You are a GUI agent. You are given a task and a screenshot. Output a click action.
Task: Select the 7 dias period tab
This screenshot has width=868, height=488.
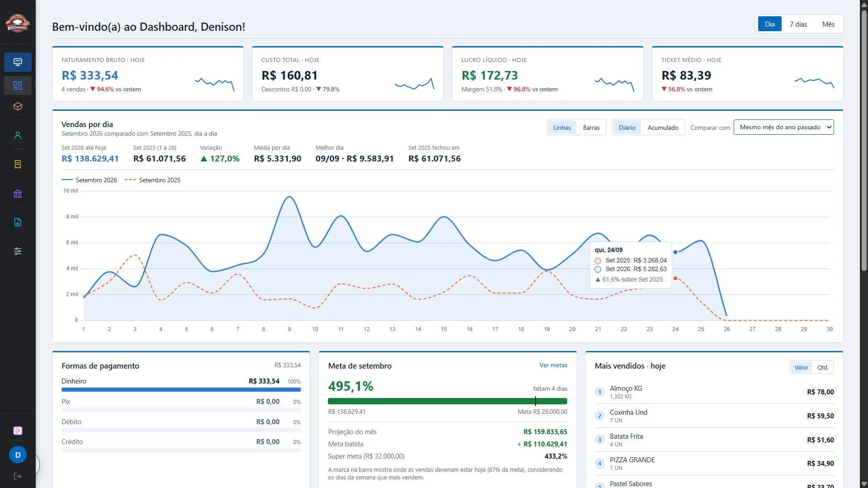(x=798, y=24)
